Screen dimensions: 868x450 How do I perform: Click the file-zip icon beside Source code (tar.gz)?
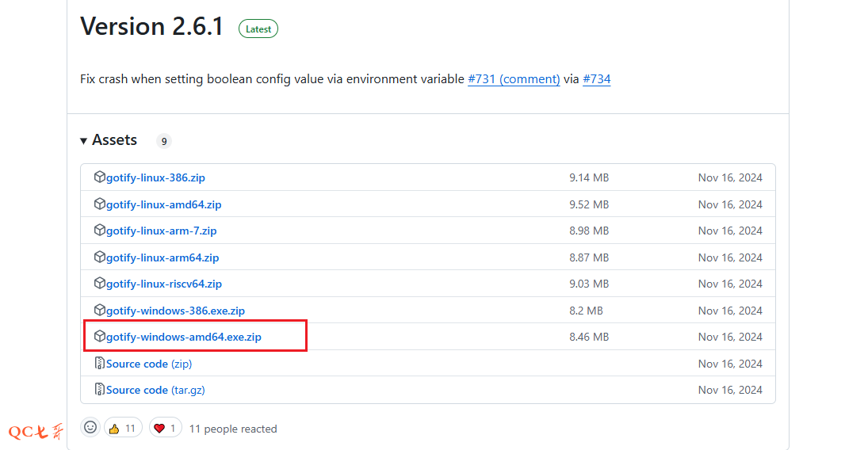pyautogui.click(x=100, y=390)
